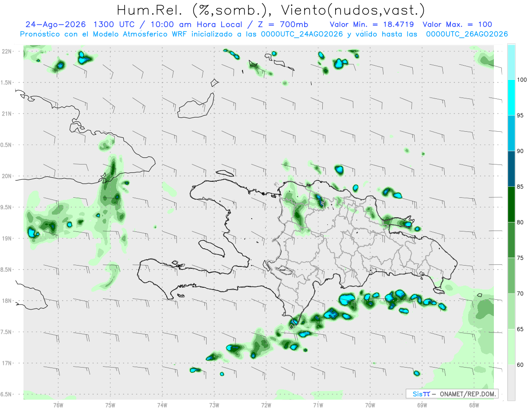
Task: Click "Valor Max. = 100"
Action: [x=457, y=24]
